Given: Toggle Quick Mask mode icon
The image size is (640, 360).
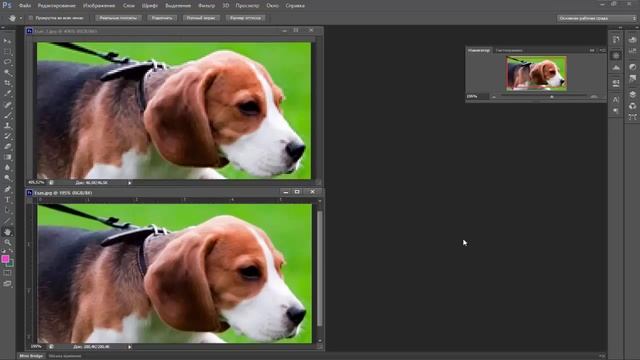Looking at the screenshot, I should pyautogui.click(x=7, y=273).
